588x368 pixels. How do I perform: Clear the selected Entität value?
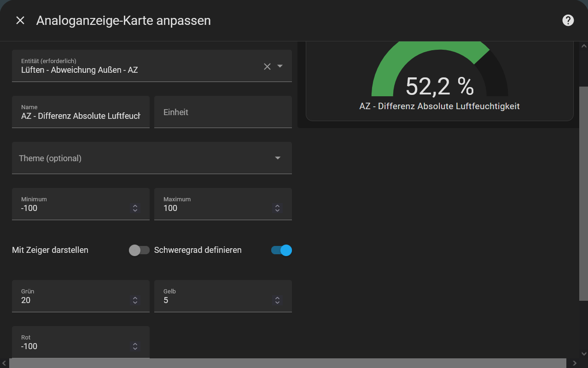tap(267, 66)
